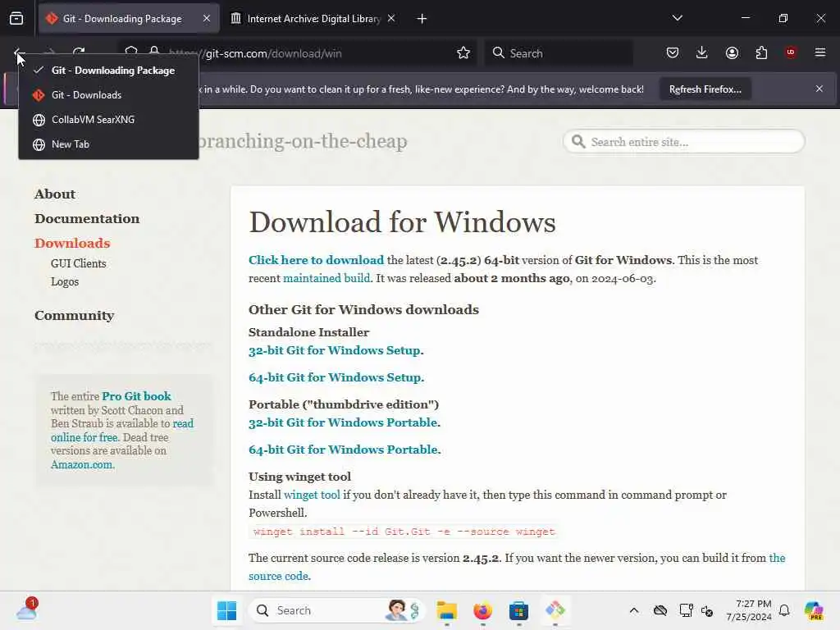This screenshot has height=630, width=840.
Task: Open the 'winget tool' link
Action: pyautogui.click(x=312, y=495)
